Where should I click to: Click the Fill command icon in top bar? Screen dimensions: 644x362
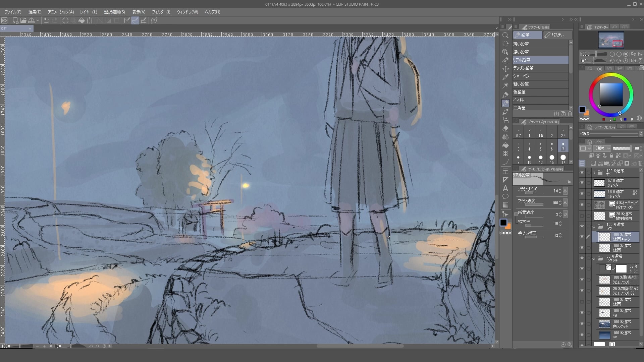pyautogui.click(x=82, y=20)
